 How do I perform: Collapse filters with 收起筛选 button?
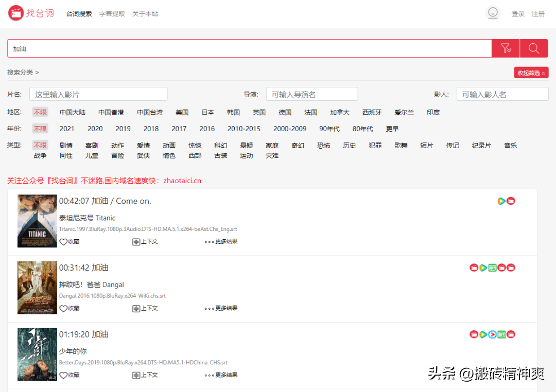531,73
